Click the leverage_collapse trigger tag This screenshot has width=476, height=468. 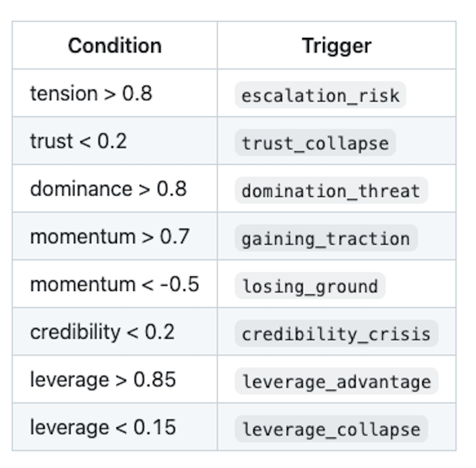pyautogui.click(x=331, y=429)
